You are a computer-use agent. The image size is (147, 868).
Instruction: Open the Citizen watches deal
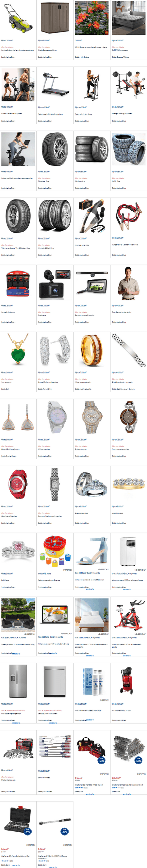(44, 449)
